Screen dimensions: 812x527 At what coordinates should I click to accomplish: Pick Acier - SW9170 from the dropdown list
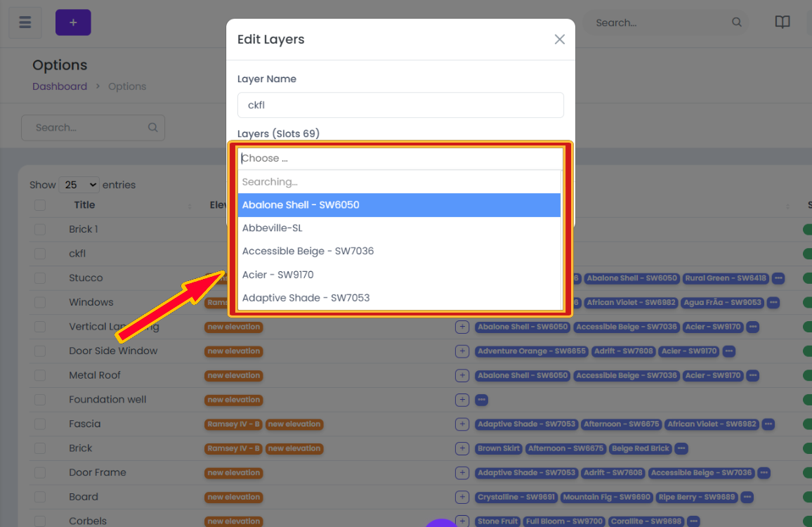[399, 275]
